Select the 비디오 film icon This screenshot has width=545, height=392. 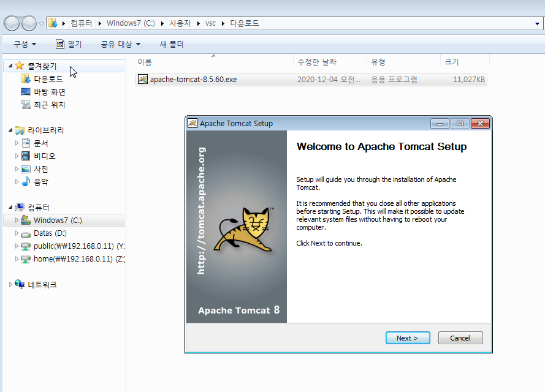coord(26,156)
